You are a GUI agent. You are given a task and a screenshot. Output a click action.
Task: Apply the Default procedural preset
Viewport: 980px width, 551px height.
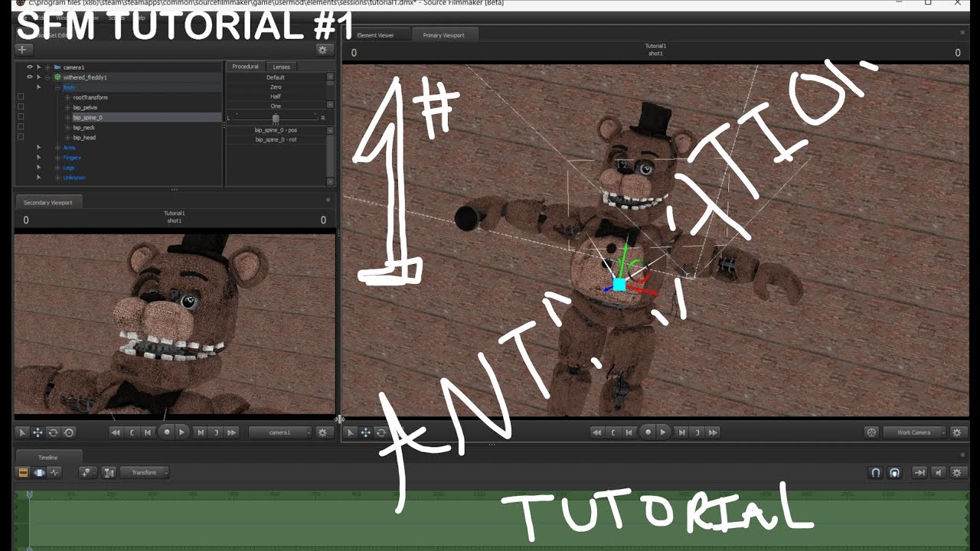[x=276, y=77]
